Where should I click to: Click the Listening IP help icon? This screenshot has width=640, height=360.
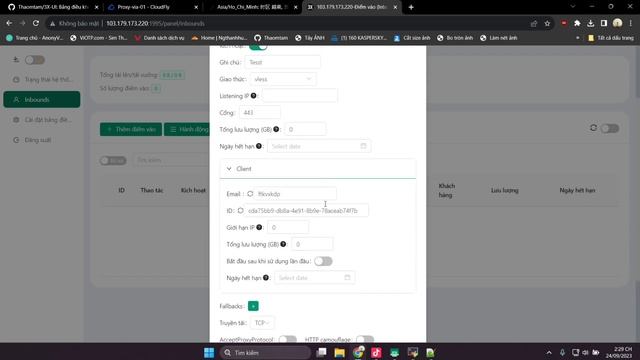(253, 96)
